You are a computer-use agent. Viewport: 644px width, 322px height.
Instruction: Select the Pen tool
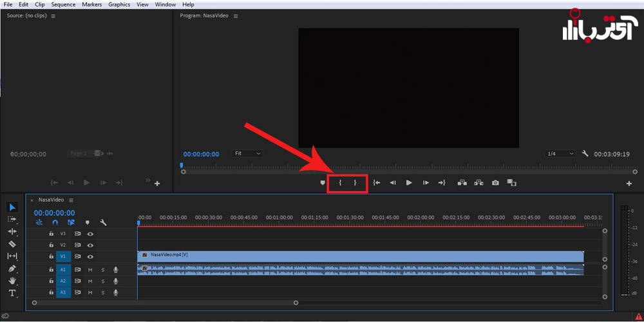12,269
